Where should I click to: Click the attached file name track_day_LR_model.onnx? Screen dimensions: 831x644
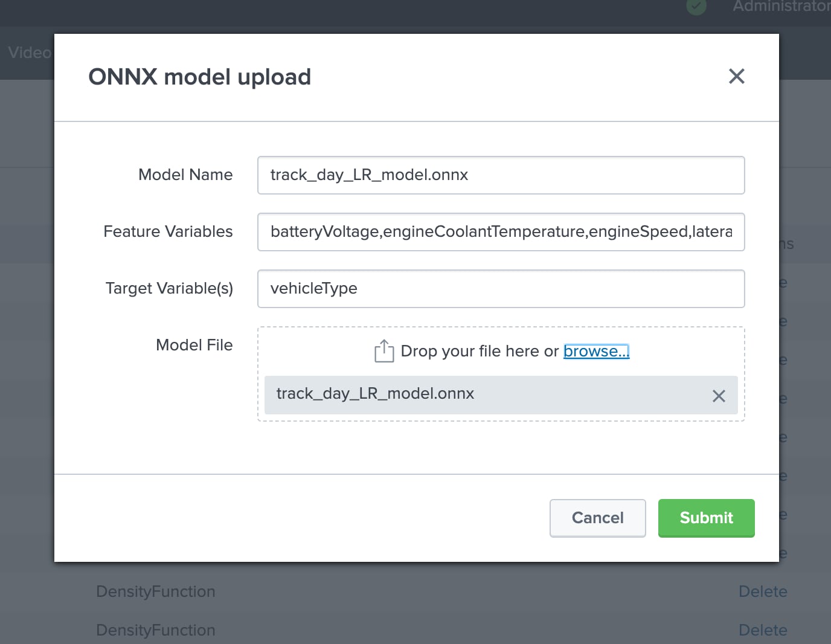pos(375,394)
